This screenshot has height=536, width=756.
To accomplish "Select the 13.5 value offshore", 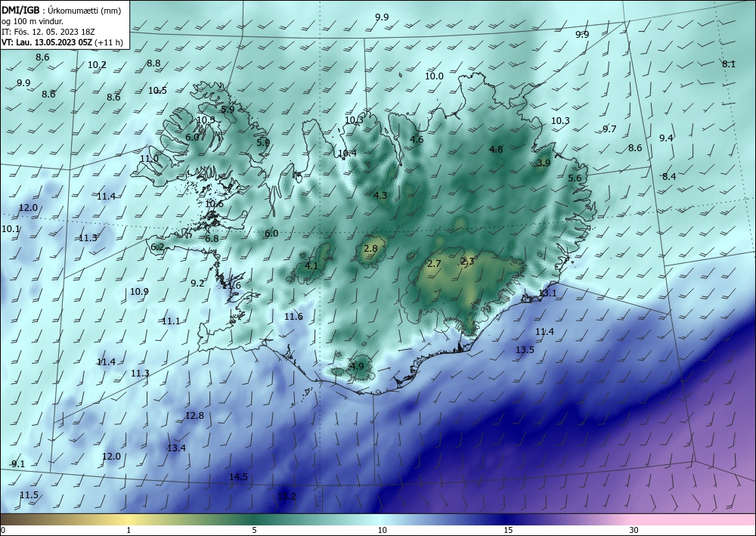I will pos(525,349).
